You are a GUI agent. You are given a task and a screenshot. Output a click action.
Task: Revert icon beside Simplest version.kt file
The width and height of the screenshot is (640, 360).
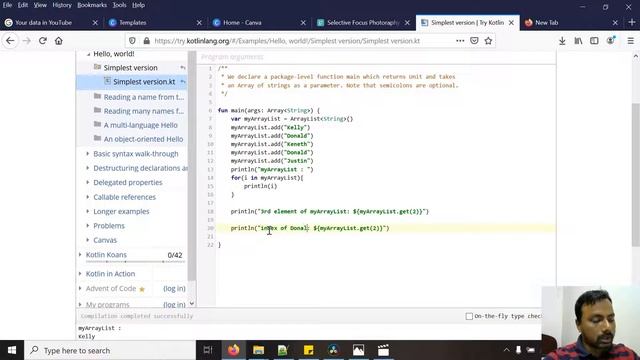click(183, 82)
